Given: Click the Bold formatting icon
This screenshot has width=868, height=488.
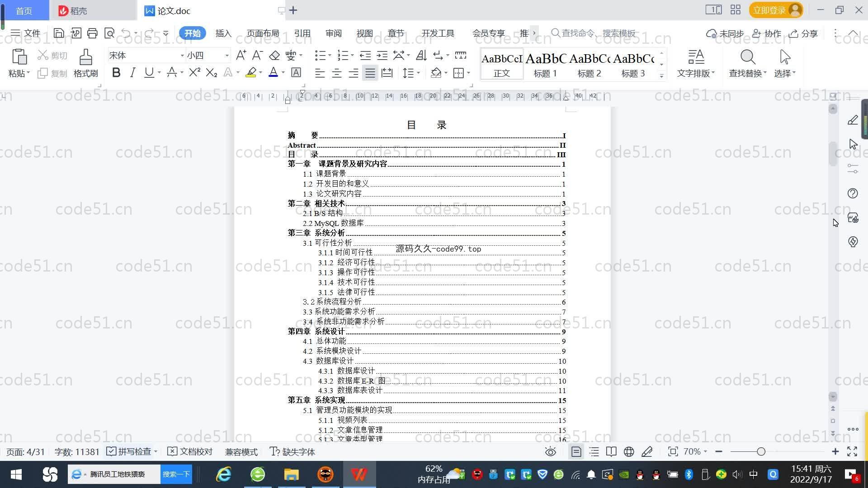Looking at the screenshot, I should pyautogui.click(x=116, y=73).
